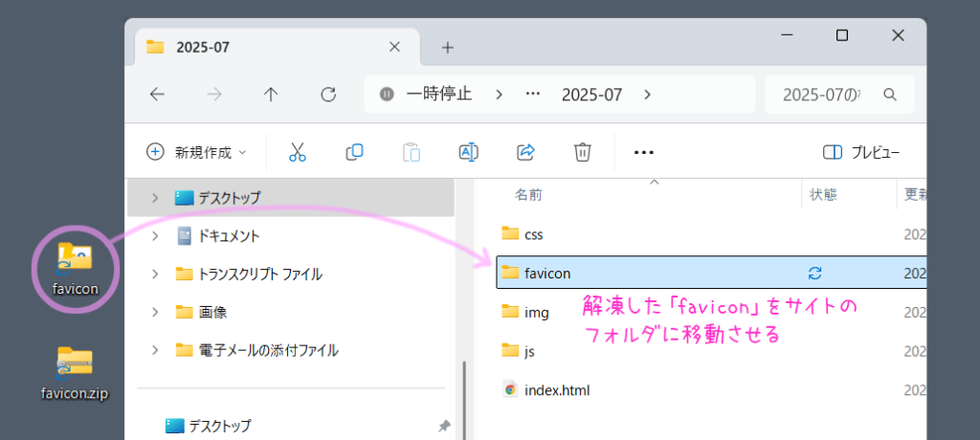980x440 pixels.
Task: Click the 2025-07 breadcrumb segment
Action: 591,95
